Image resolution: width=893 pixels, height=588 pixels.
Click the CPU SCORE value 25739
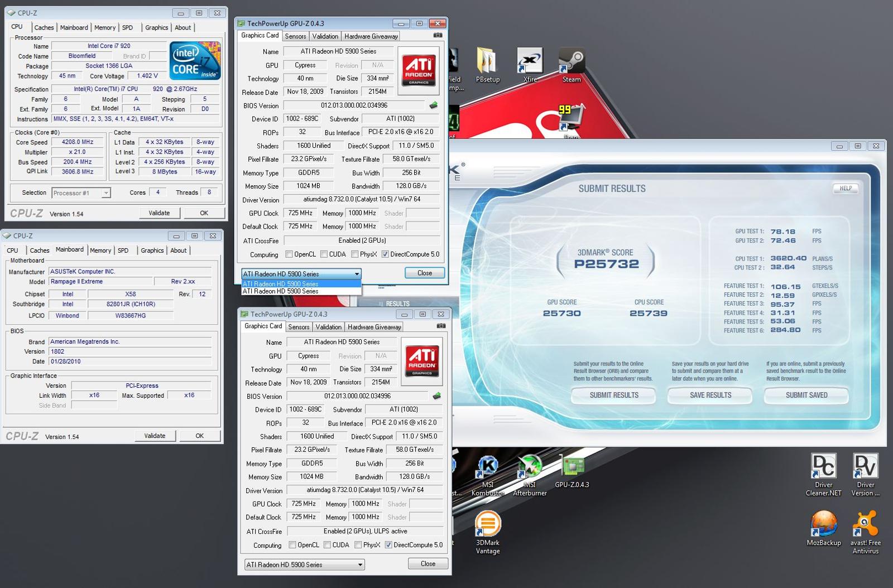pos(649,314)
